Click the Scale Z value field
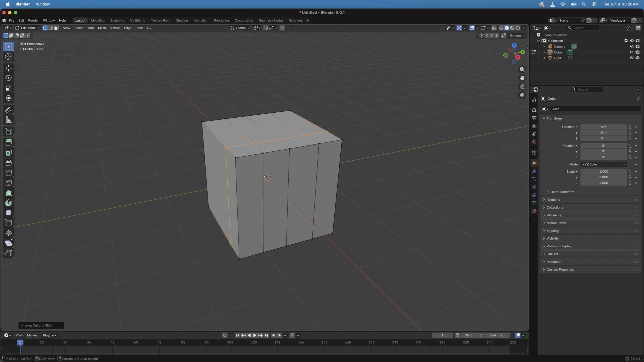The height and width of the screenshot is (362, 644). point(603,183)
